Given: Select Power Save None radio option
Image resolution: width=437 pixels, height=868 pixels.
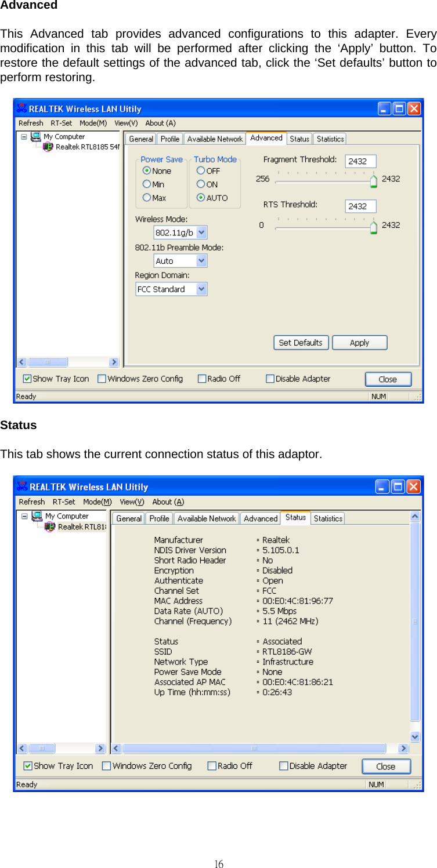Looking at the screenshot, I should point(147,170).
